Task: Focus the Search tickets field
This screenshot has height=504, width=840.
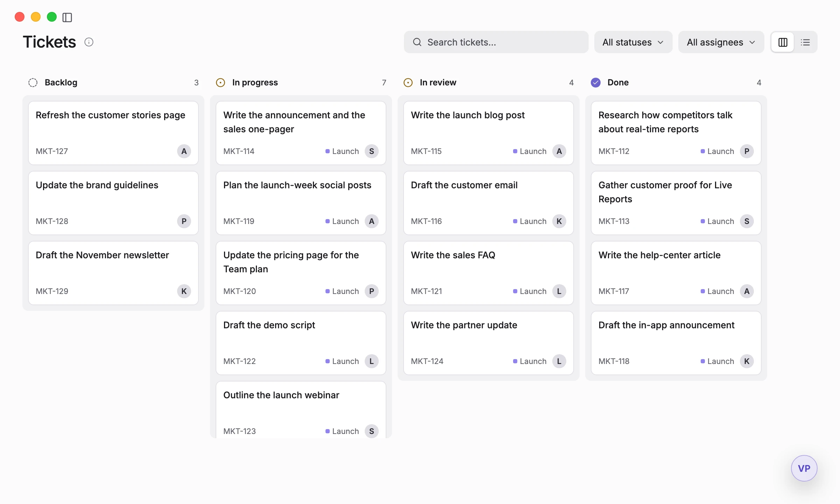Action: 496,42
